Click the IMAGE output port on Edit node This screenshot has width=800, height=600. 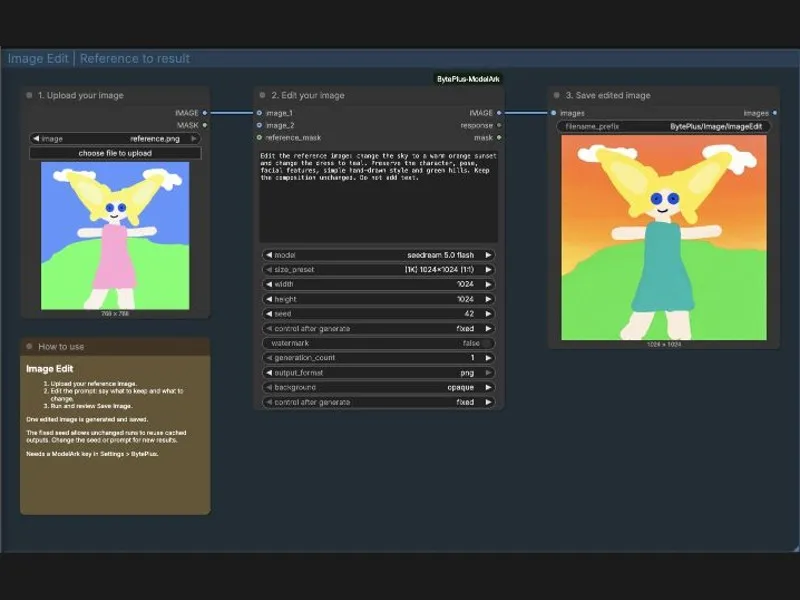pos(499,113)
